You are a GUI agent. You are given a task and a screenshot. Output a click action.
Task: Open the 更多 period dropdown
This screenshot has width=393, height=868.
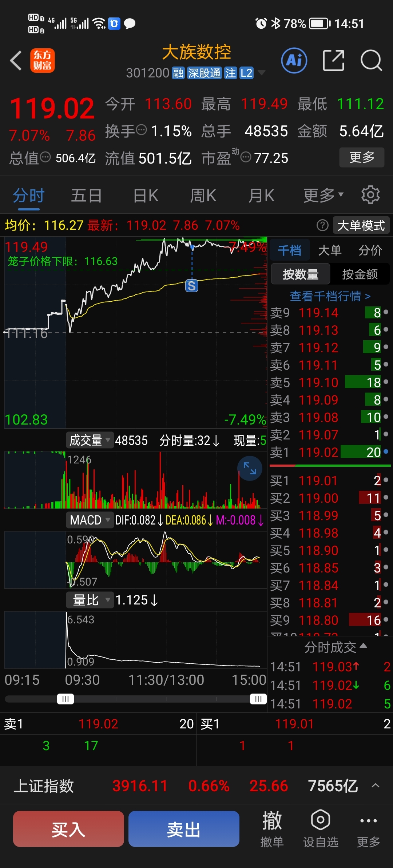(323, 195)
